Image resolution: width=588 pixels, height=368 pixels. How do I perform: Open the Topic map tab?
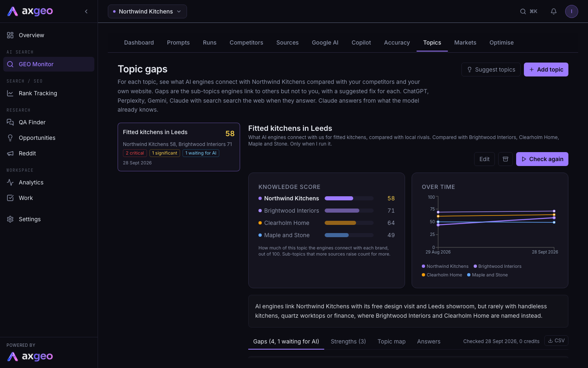pyautogui.click(x=392, y=341)
